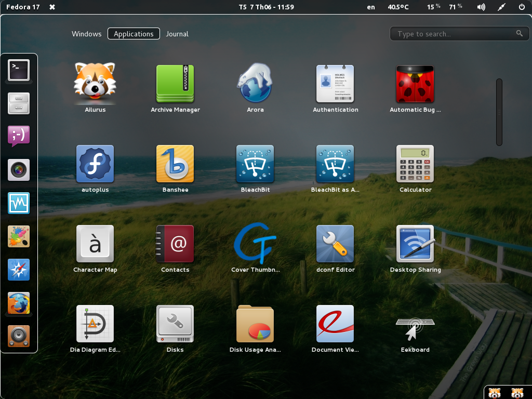Switch to the Windows view
This screenshot has height=399, width=532.
87,34
